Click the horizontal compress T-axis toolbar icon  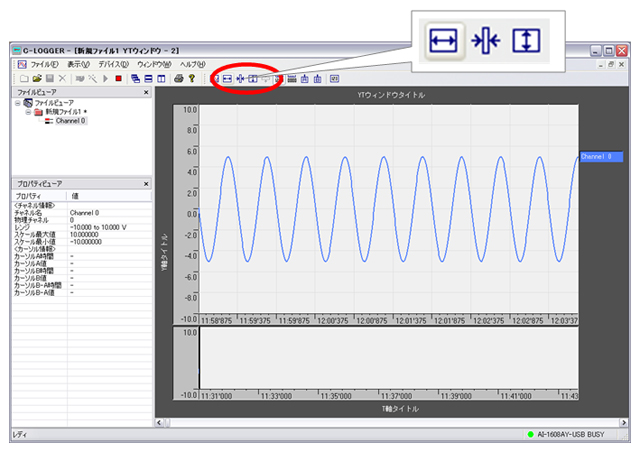240,79
